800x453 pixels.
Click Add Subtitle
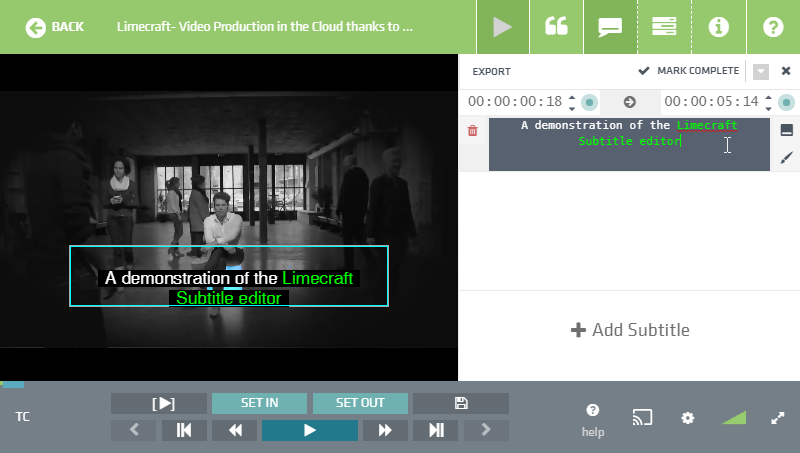(x=630, y=330)
